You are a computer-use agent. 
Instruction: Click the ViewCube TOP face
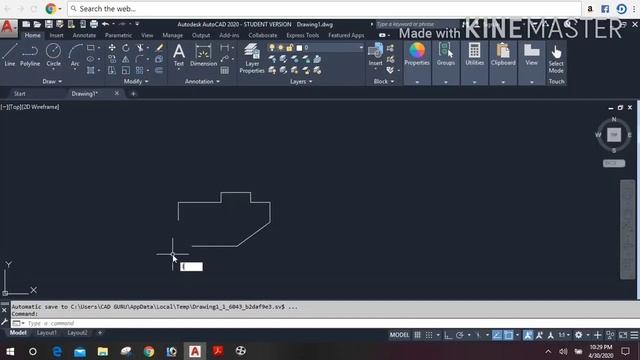[614, 135]
